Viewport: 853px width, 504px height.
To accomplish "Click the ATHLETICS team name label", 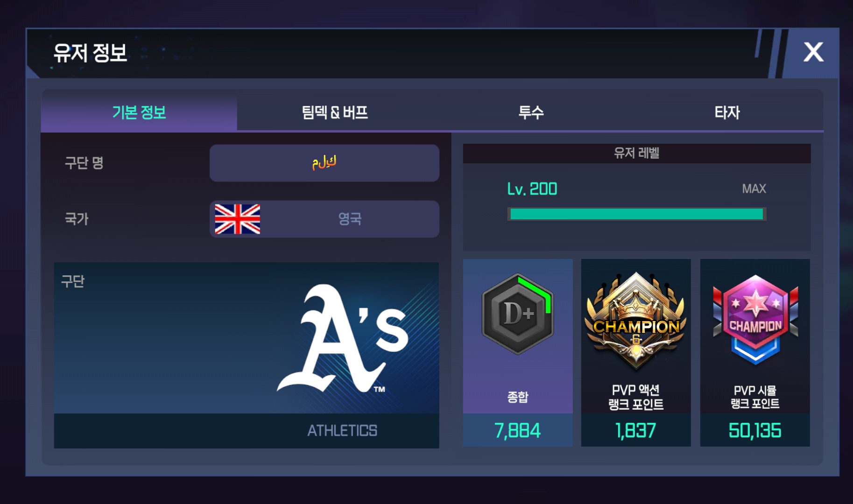I will tap(342, 430).
